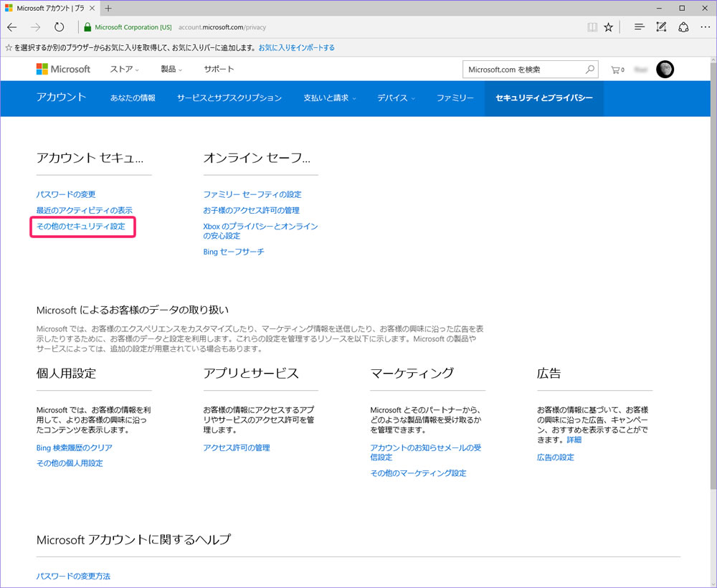Open the shopping cart icon
This screenshot has width=717, height=588.
[617, 70]
